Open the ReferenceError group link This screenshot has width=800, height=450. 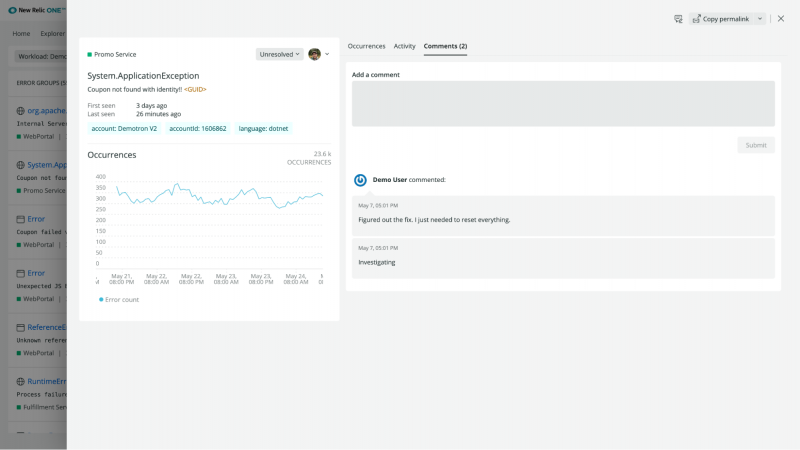tap(47, 328)
